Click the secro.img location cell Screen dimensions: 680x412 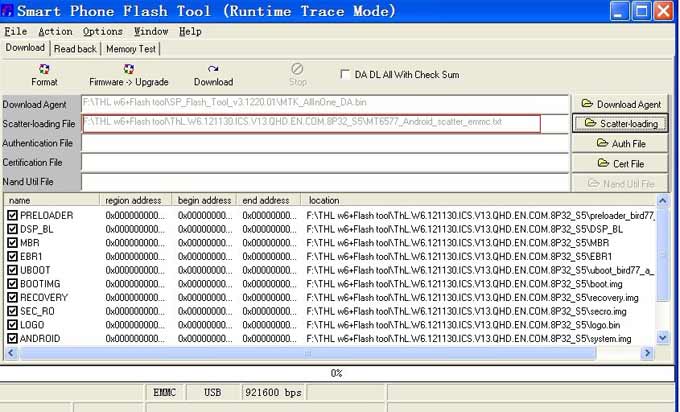point(466,311)
